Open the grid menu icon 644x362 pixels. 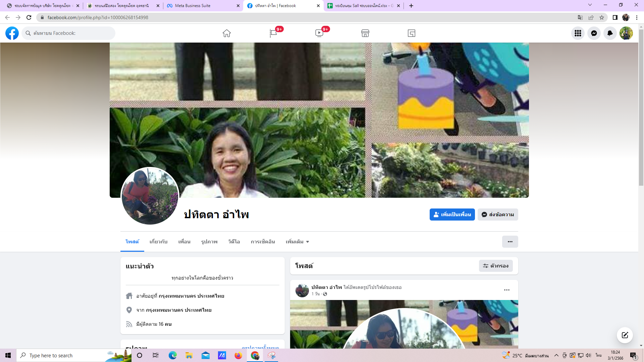point(578,33)
